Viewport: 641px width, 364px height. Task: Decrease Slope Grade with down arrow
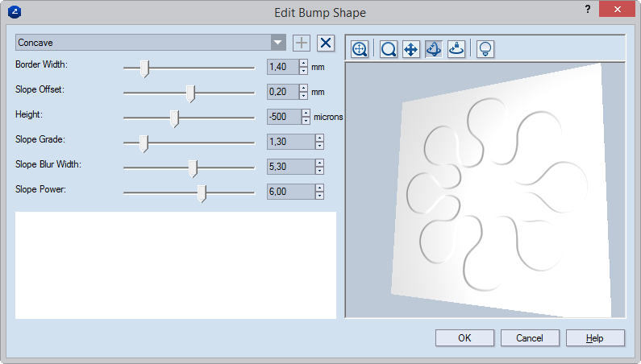[319, 146]
